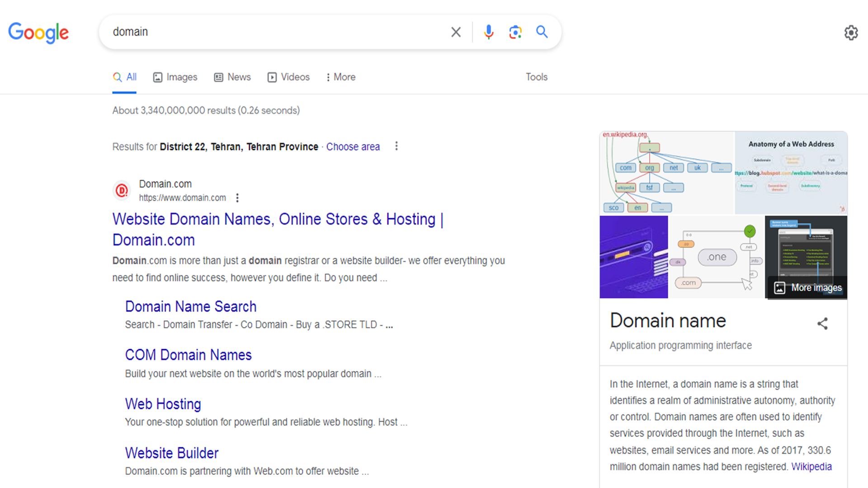Open the purple browser illustration thumbnail
Screen dimensions: 868x488
634,257
